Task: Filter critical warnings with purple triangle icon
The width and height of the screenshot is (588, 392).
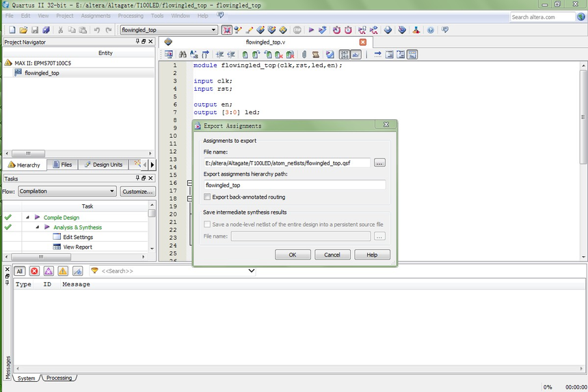Action: [49, 271]
